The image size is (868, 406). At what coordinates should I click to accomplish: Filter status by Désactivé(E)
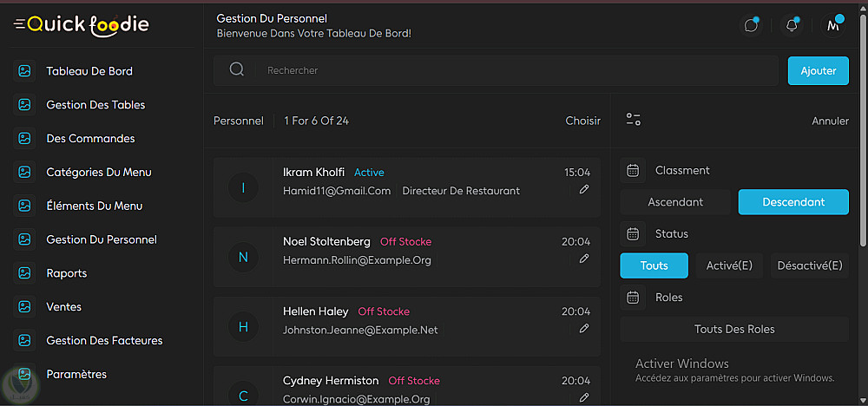pyautogui.click(x=810, y=265)
